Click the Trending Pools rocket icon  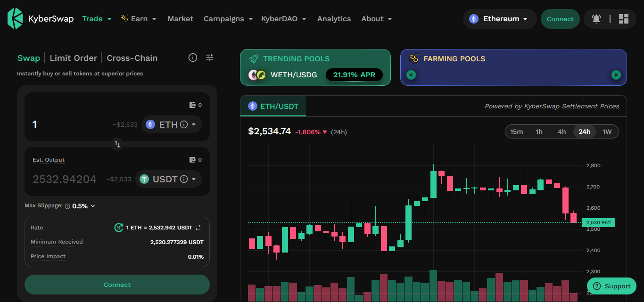coord(254,59)
